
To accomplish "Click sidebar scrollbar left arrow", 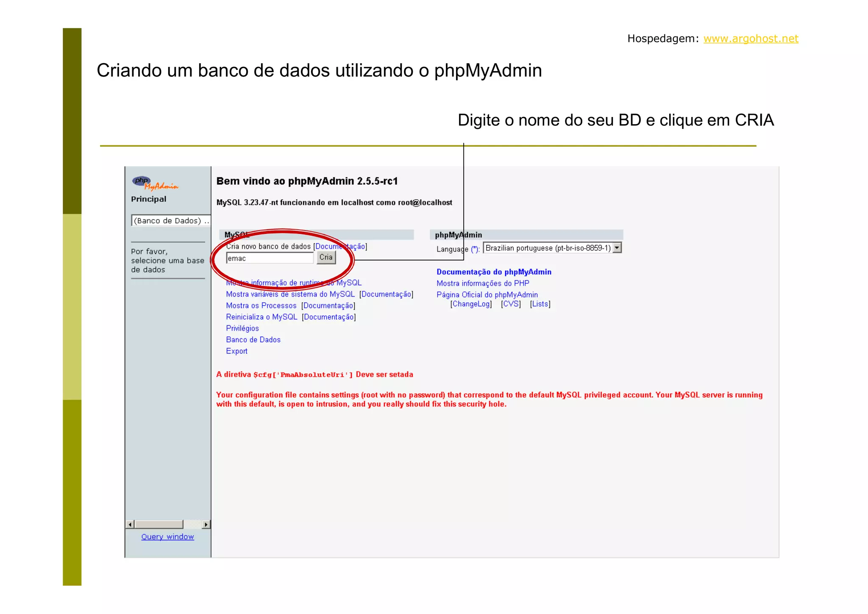I will coord(130,525).
